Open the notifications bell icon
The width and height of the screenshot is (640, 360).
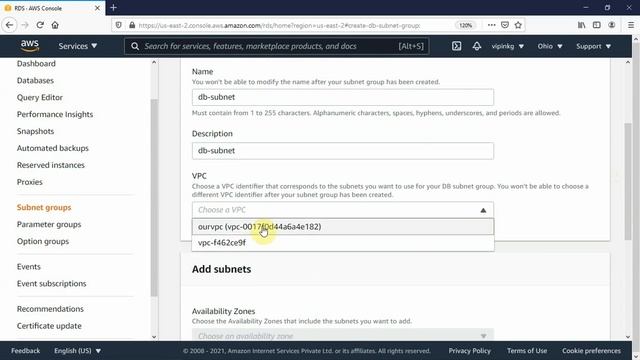click(x=476, y=46)
